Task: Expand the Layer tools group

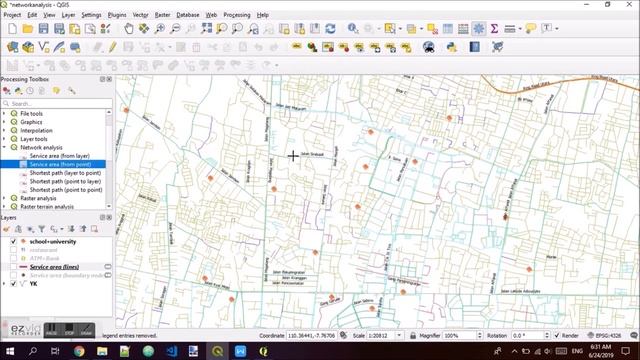Action: click(4, 139)
